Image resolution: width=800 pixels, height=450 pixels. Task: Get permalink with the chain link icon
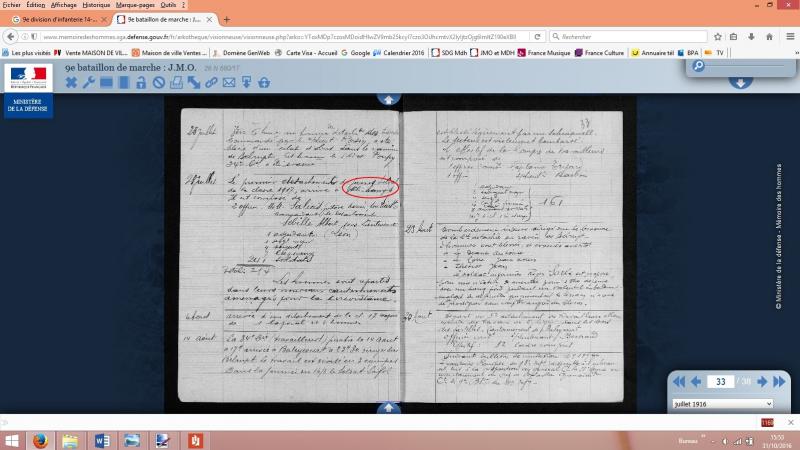click(211, 83)
